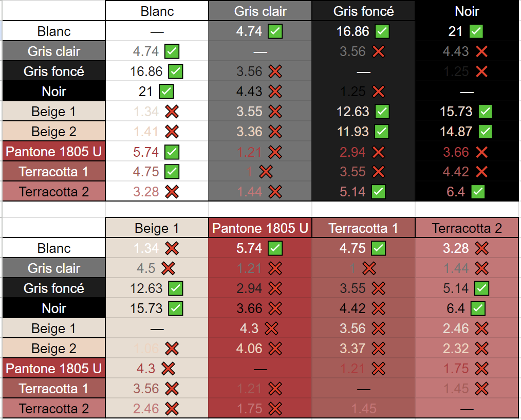Click green check beside 6.4 in Terracotta 2 column
521x420 pixels.
pos(478,308)
